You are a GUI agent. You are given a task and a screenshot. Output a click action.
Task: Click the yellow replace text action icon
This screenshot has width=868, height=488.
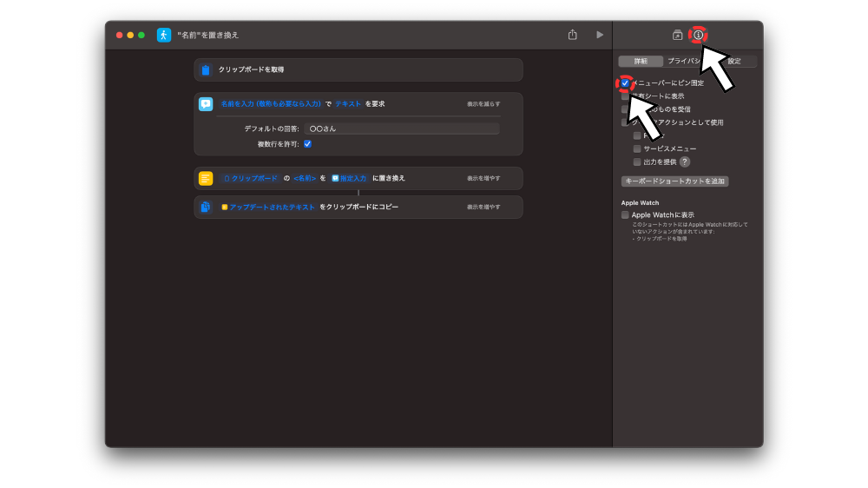pyautogui.click(x=206, y=178)
